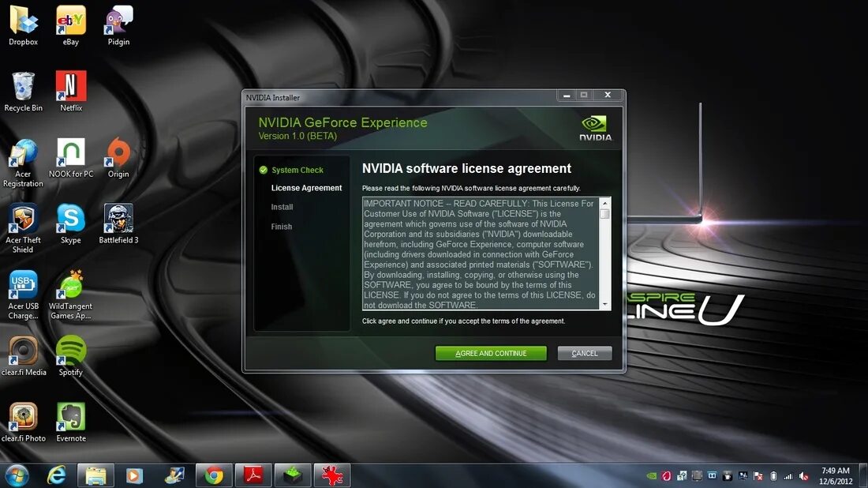Check battery status in the system tray
The image size is (868, 488).
(773, 476)
